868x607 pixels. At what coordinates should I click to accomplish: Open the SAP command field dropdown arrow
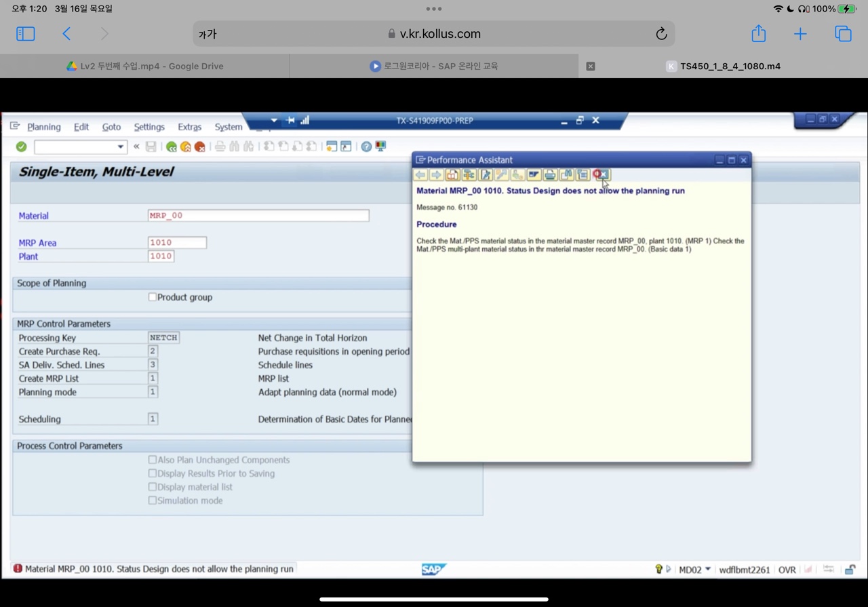120,146
